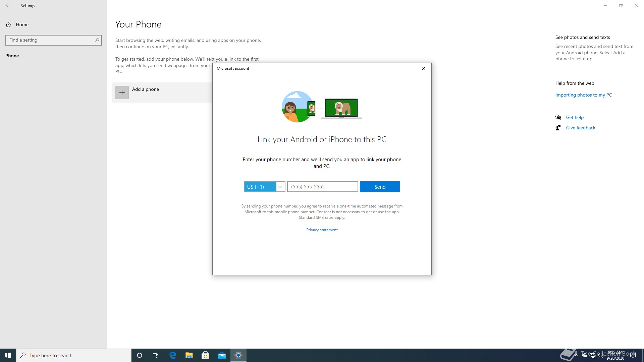
Task: Open Cortana from the taskbar
Action: (x=140, y=355)
